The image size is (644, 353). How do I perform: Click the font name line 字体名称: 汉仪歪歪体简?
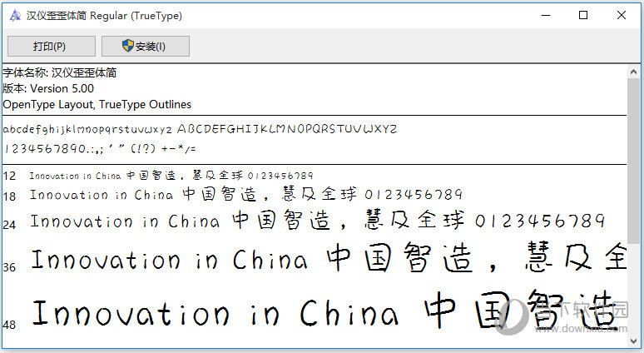click(60, 72)
